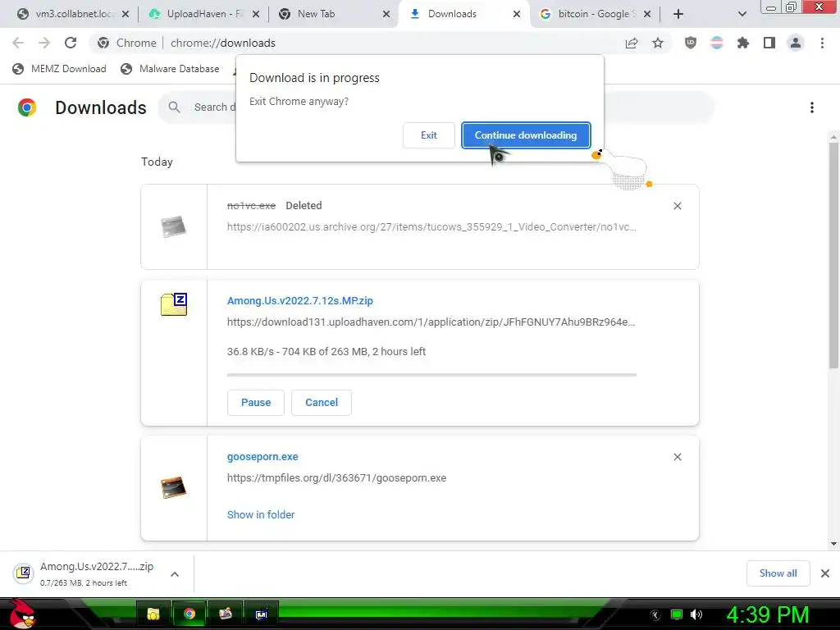Open the Extensions puzzle icon
The width and height of the screenshot is (840, 630).
click(743, 43)
